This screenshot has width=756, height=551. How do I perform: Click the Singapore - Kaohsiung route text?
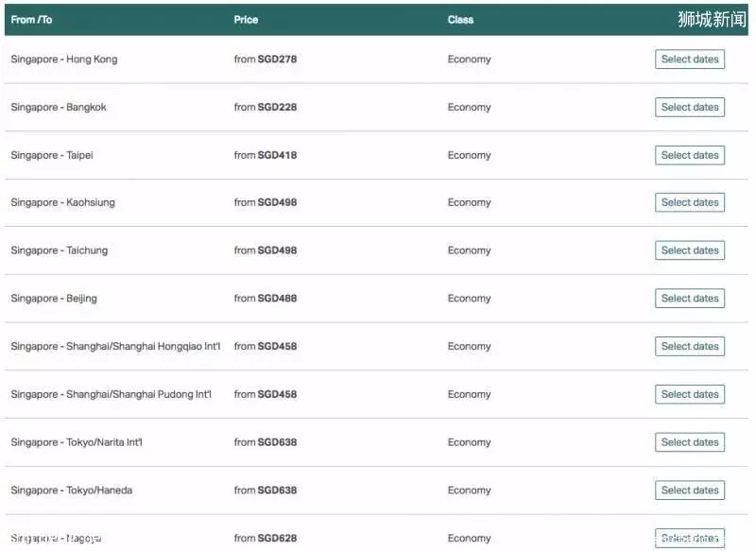click(x=62, y=202)
